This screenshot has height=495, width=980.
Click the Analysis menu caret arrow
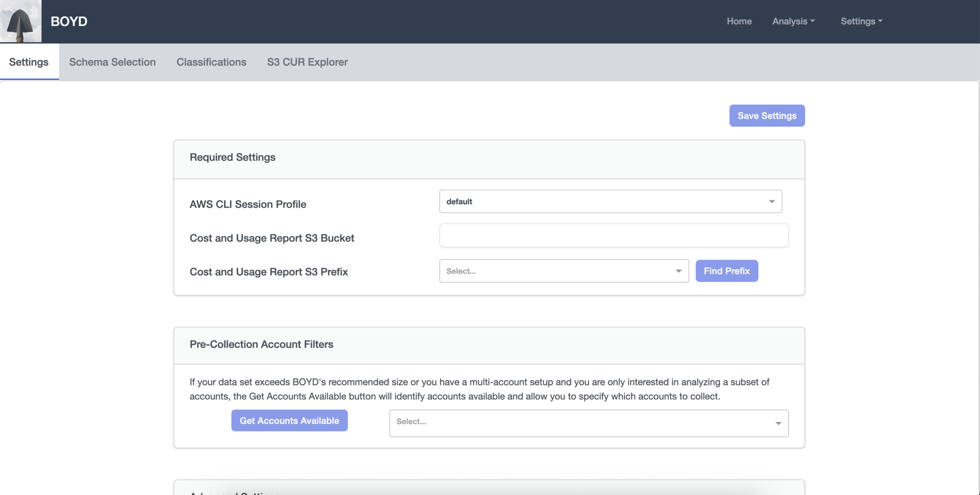(812, 21)
